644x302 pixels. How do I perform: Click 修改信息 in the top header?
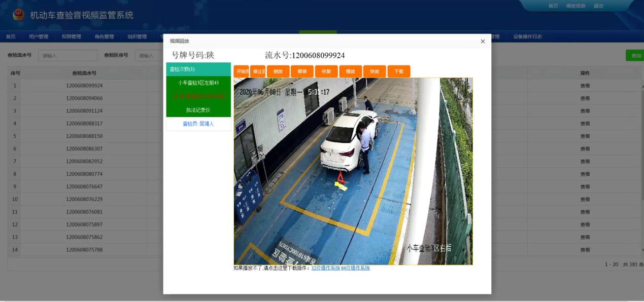click(x=575, y=6)
